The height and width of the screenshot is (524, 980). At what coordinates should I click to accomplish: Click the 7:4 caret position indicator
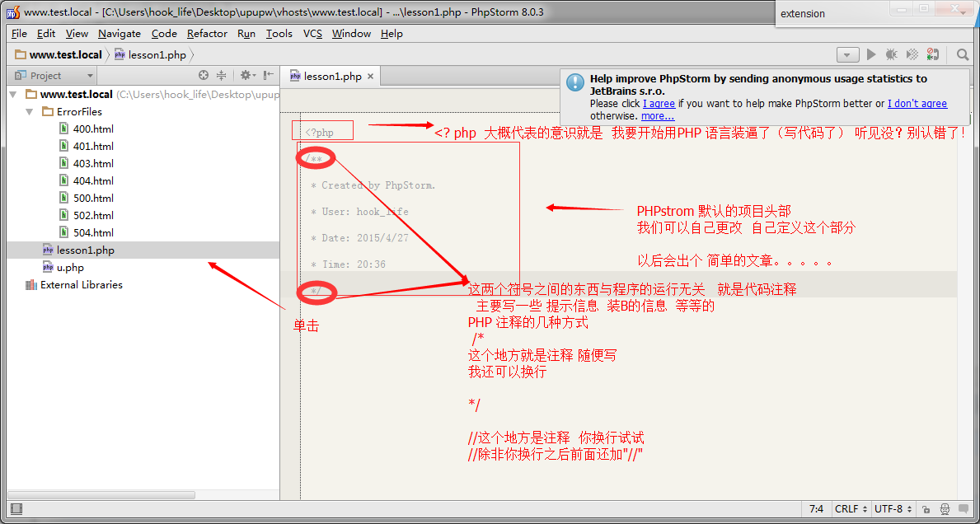(x=816, y=509)
